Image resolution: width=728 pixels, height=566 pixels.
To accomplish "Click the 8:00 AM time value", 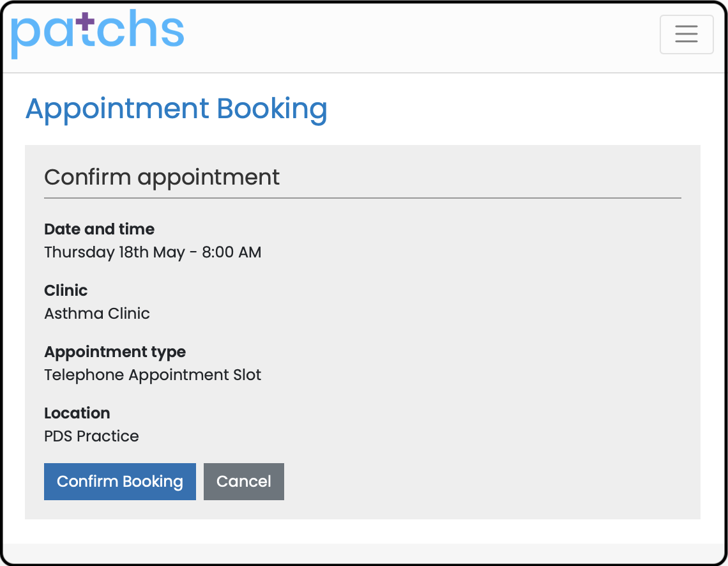I will point(232,252).
